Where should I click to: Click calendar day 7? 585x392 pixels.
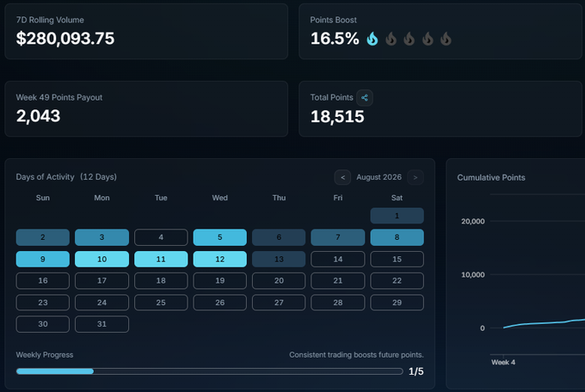[337, 237]
